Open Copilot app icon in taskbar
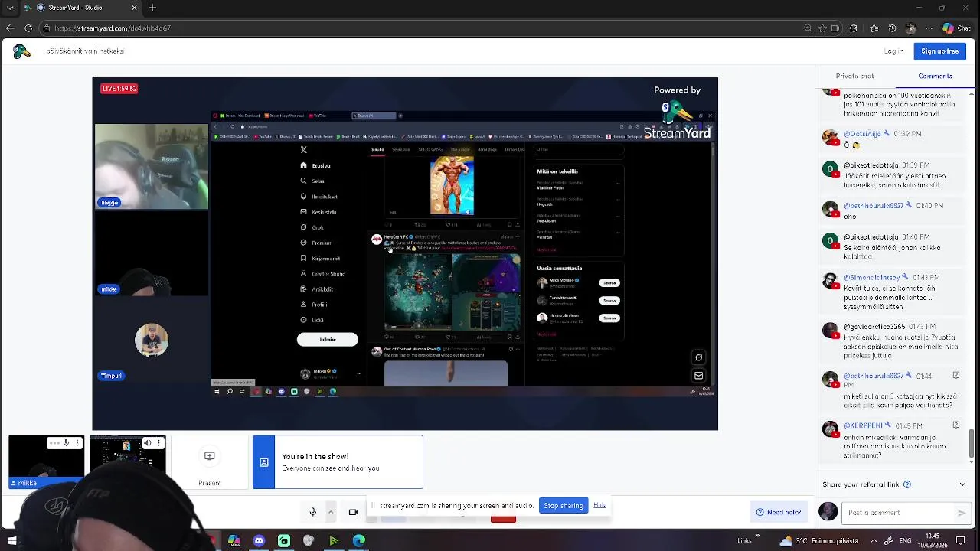980x551 pixels. 234,541
